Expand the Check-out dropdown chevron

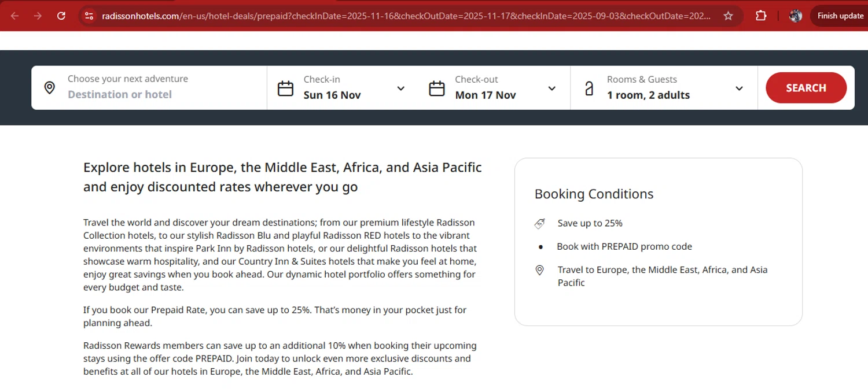click(x=551, y=88)
